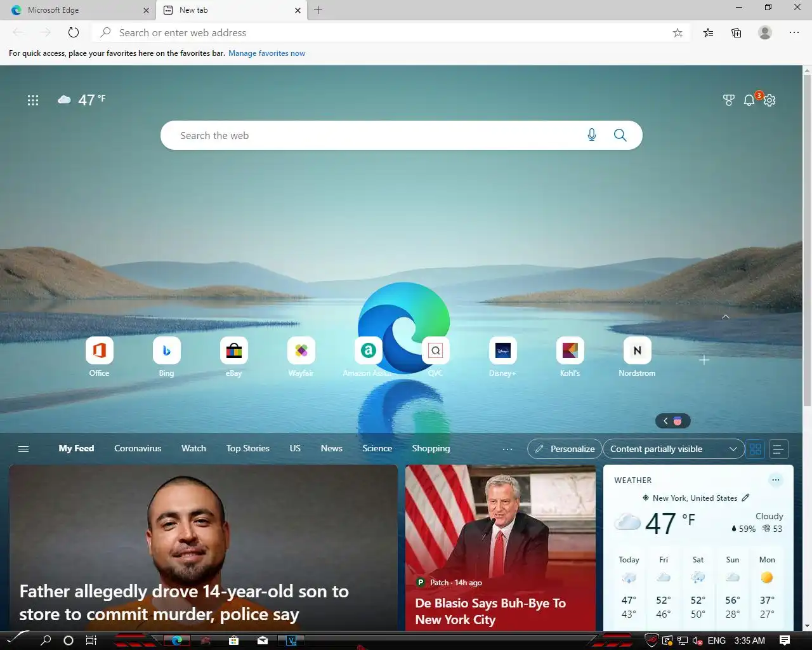
Task: Switch to the Microsoft Edge browser tab
Action: click(x=77, y=10)
